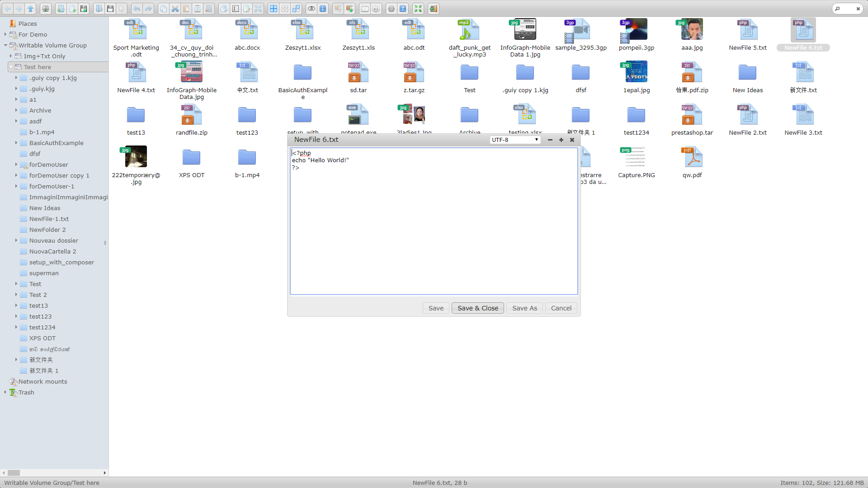This screenshot has height=488, width=868.
Task: Collapse the Writable Volume Group
Action: pos(5,45)
